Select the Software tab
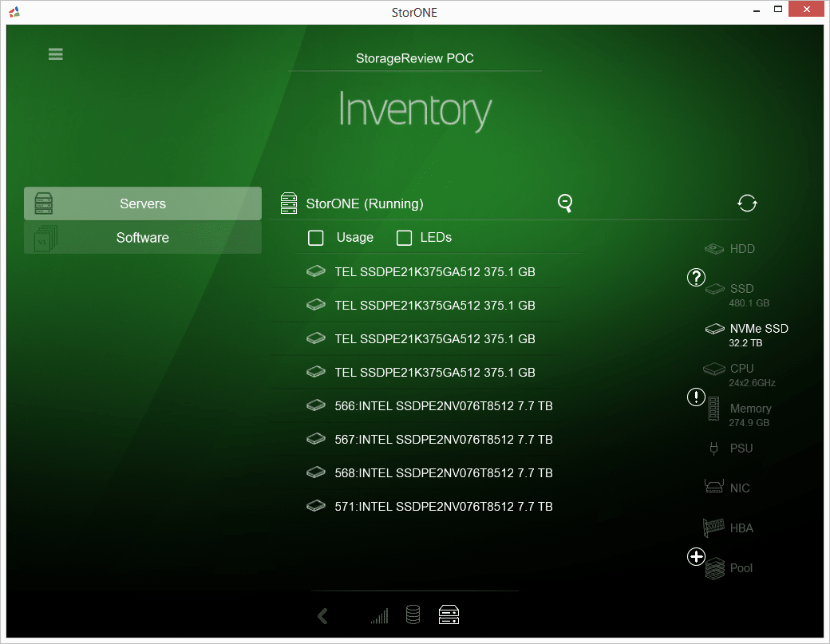 tap(142, 238)
